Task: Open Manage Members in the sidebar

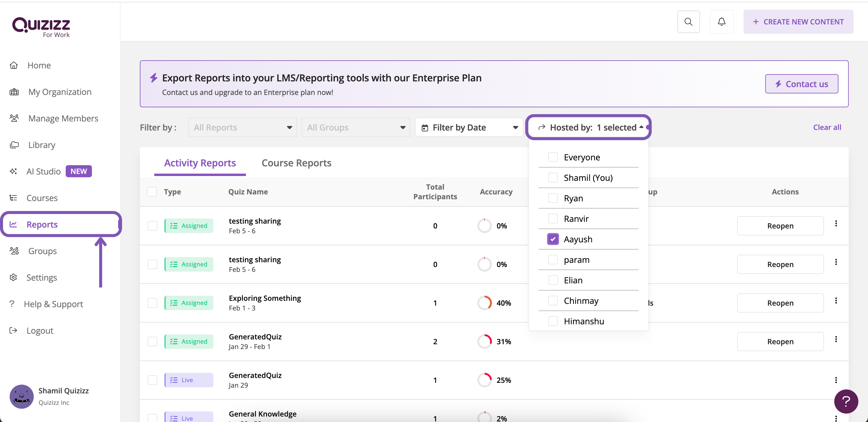Action: tap(63, 118)
